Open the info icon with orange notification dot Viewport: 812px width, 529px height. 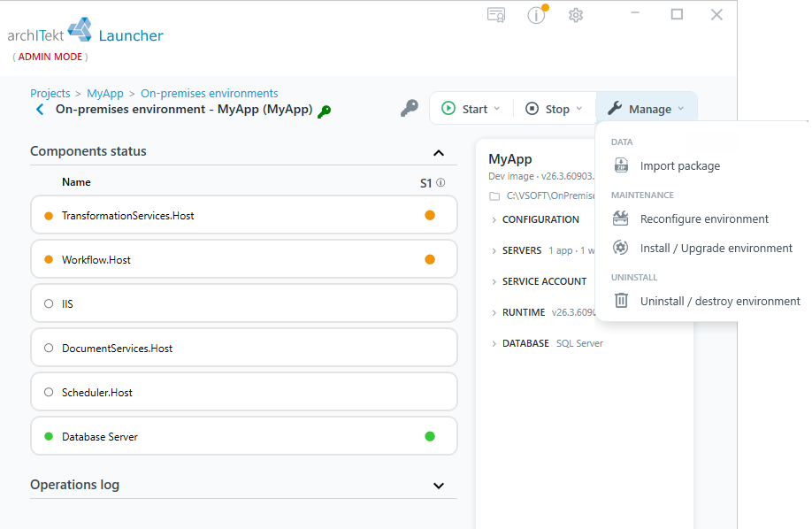click(x=537, y=14)
